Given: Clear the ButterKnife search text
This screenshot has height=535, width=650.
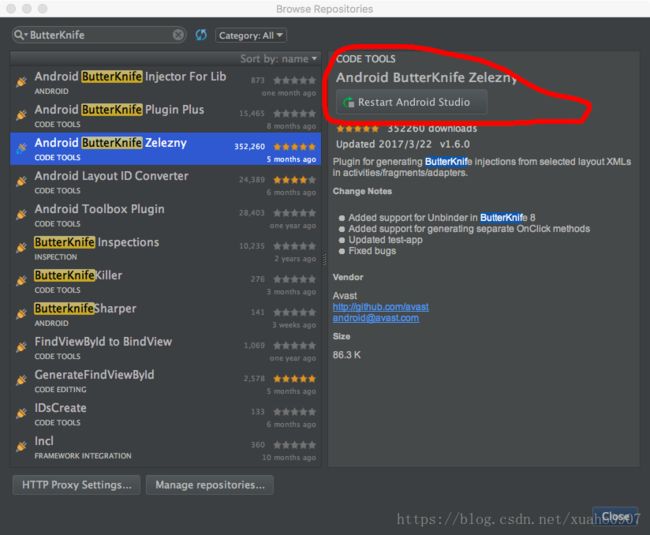Looking at the screenshot, I should [x=178, y=35].
